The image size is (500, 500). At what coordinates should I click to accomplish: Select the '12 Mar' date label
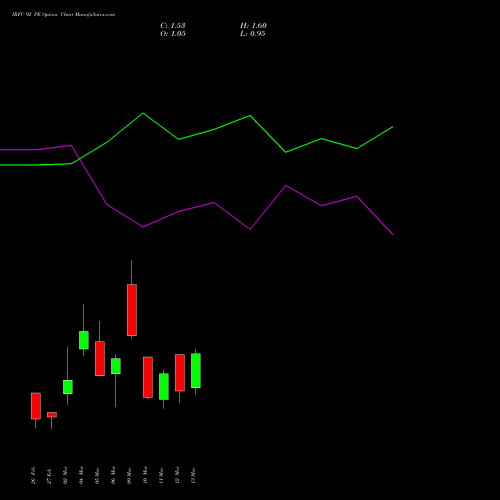click(177, 475)
